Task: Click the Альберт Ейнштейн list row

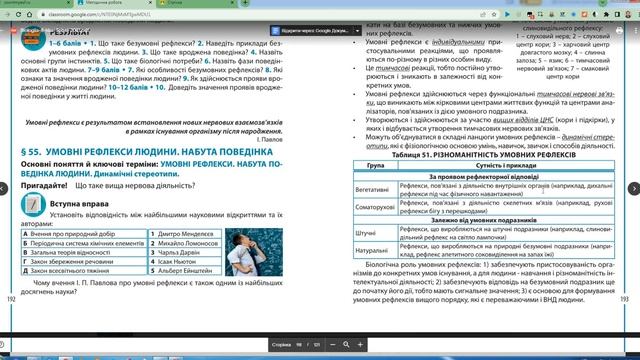Action: pyautogui.click(x=185, y=271)
